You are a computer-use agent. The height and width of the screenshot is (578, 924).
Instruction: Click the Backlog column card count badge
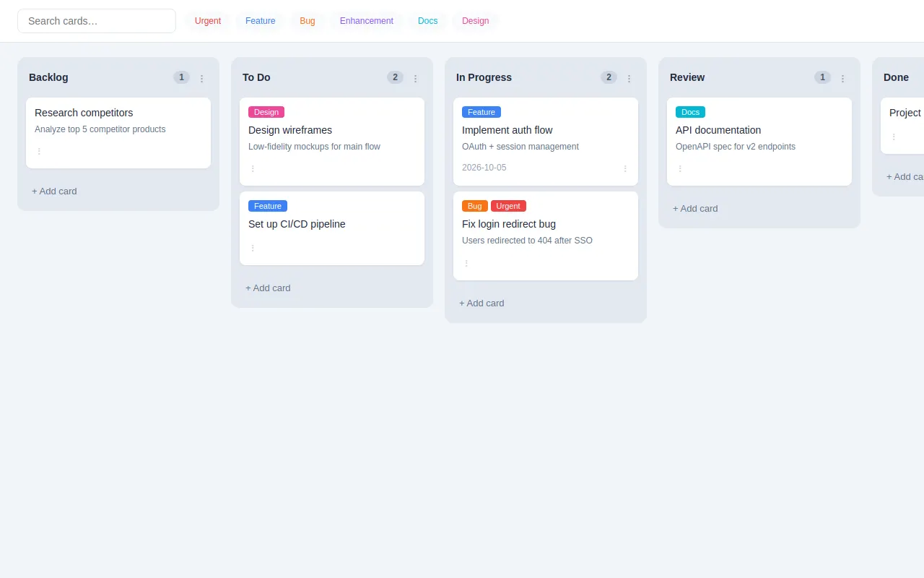coord(181,77)
